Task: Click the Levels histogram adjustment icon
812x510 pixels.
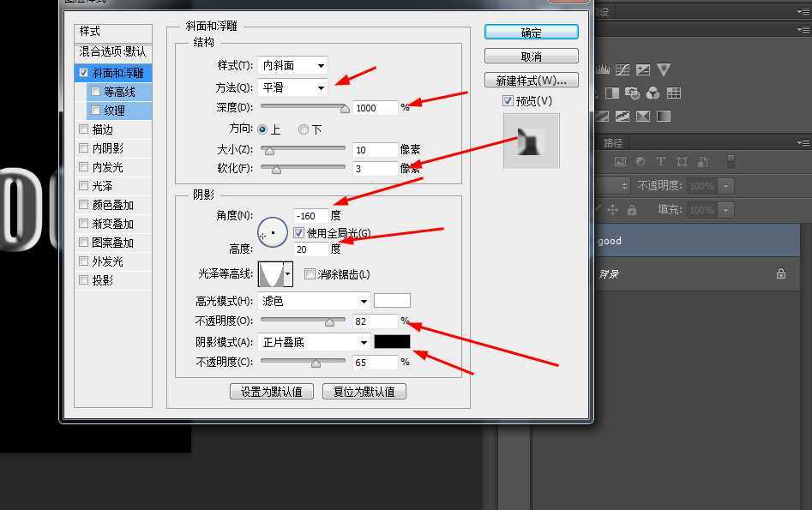Action: 603,69
